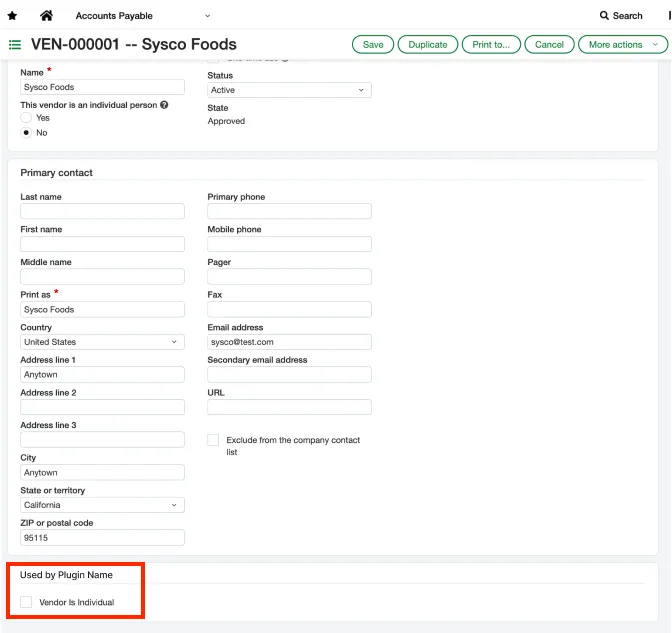Viewport: 672px width, 633px height.
Task: Click the search magnifier icon
Action: click(604, 15)
